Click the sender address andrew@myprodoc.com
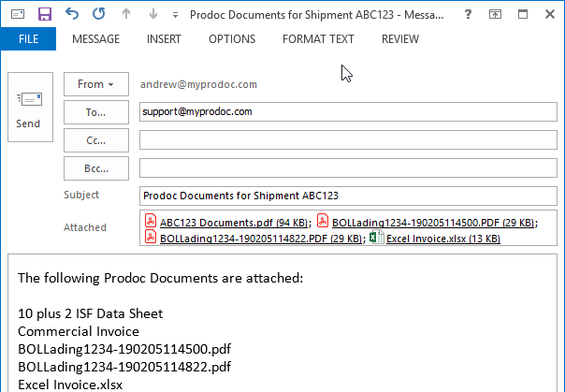This screenshot has height=392, width=565. click(x=198, y=84)
